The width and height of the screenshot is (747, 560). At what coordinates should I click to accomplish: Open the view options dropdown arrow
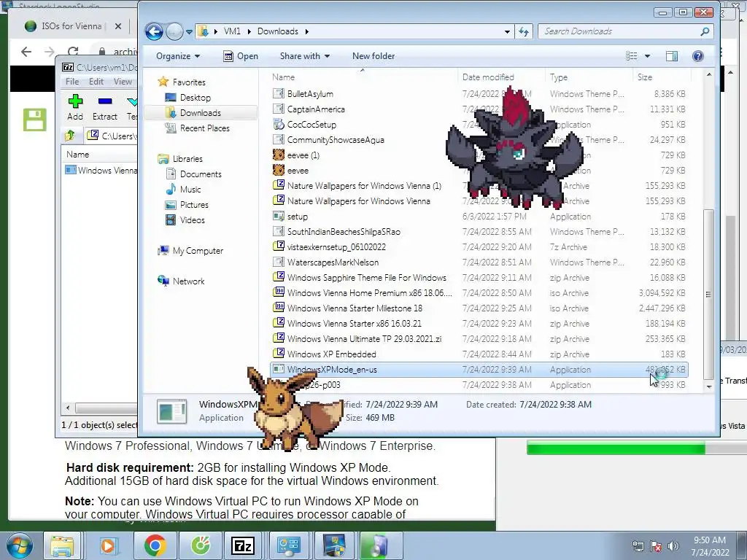(x=647, y=56)
